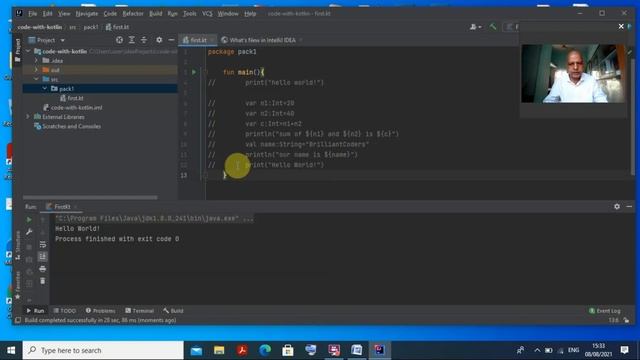The image size is (640, 360).
Task: Switch to the first.kt editor tab
Action: coord(198,40)
